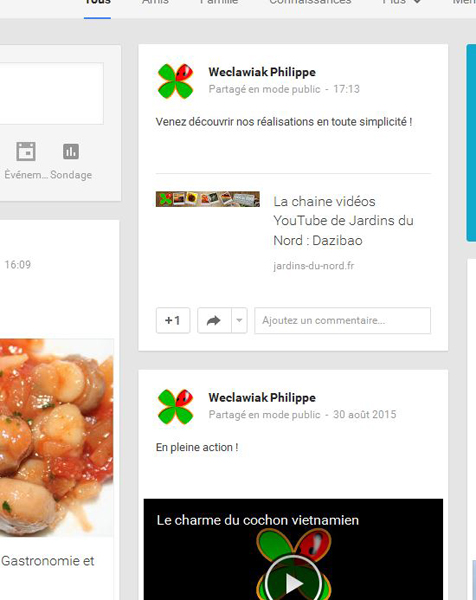
Task: Click the clover avatar on the 30 août post
Action: click(176, 407)
